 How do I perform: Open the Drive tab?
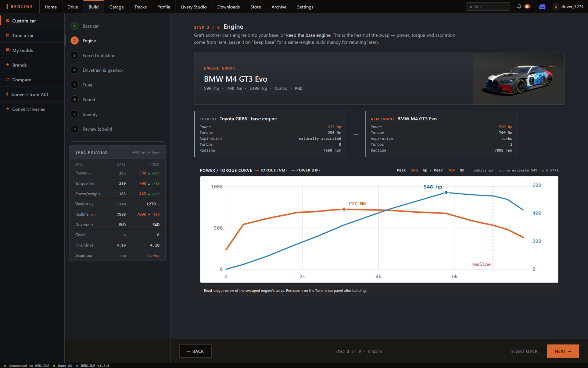click(73, 7)
